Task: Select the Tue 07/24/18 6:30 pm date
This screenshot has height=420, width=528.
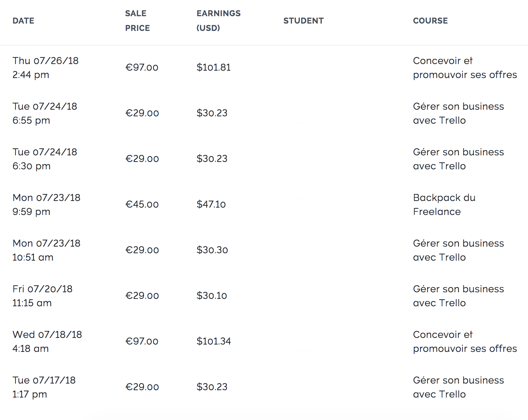Action: click(x=45, y=159)
